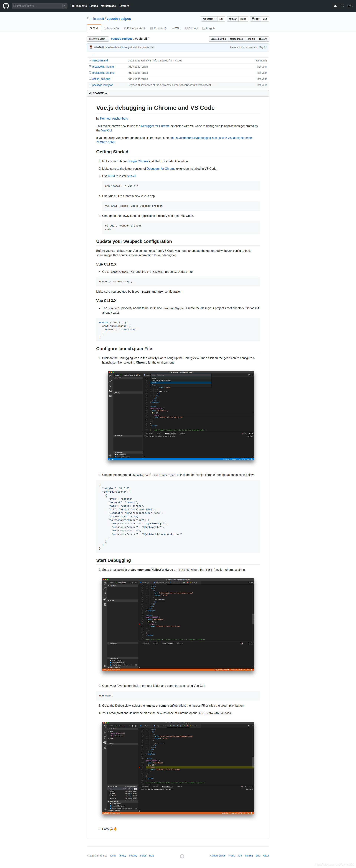
Task: Go to Marketplace in the header
Action: (108, 6)
